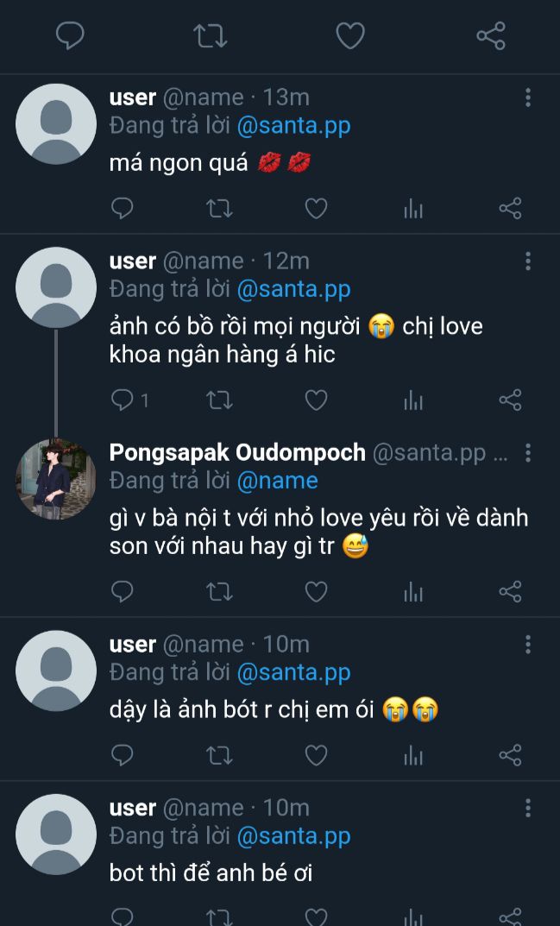560x926 pixels.
Task: Open more options for "má ngon quá" reply
Action: point(528,98)
